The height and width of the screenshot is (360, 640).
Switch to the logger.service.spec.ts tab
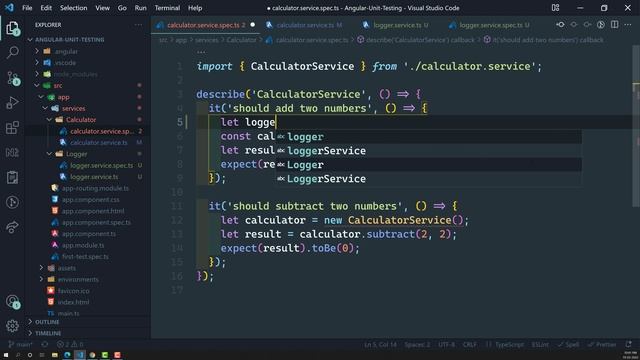[x=489, y=25]
